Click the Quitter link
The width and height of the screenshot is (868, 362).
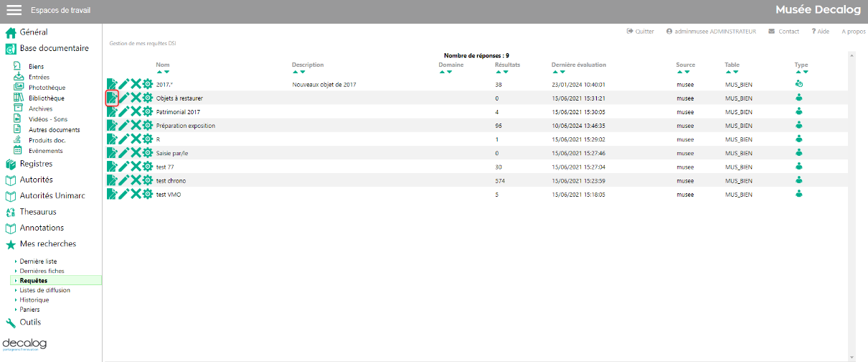640,32
